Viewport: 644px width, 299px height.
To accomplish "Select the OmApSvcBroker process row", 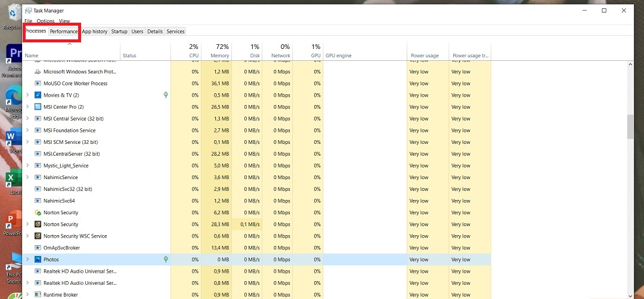I will [256, 248].
